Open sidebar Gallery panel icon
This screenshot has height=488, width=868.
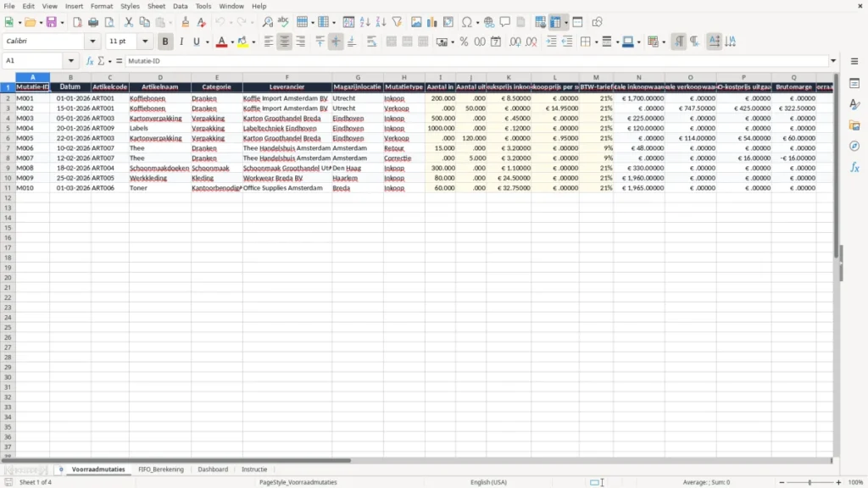[x=854, y=125]
